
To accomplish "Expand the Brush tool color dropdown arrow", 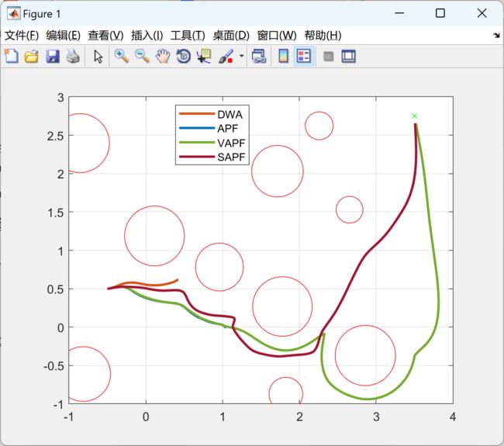I will point(242,57).
